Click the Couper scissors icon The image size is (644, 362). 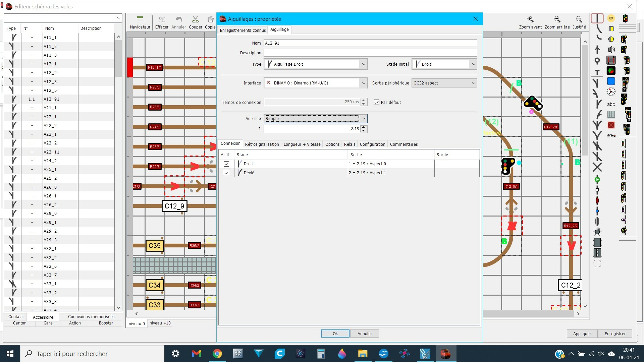(x=195, y=19)
